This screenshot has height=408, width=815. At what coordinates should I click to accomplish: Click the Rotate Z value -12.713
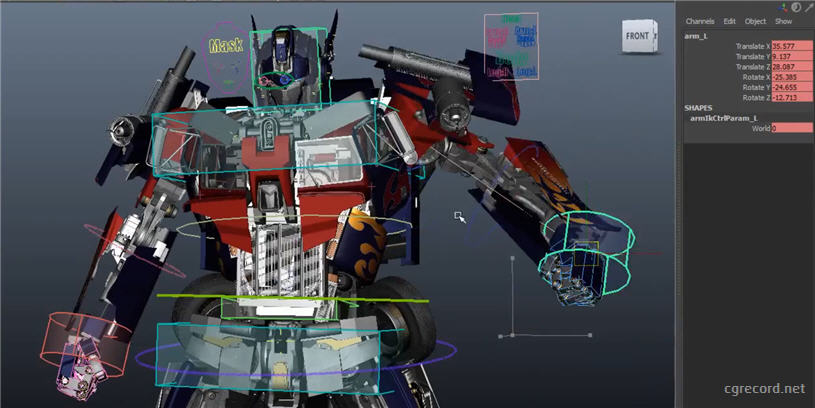click(x=792, y=98)
